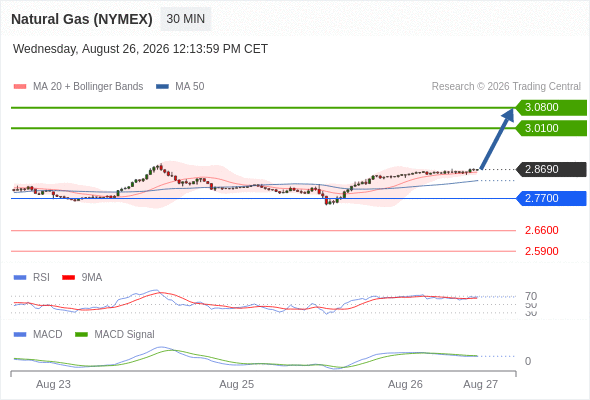Click the 30 MIN timeframe badge
Screen dimensions: 590x400
click(186, 19)
